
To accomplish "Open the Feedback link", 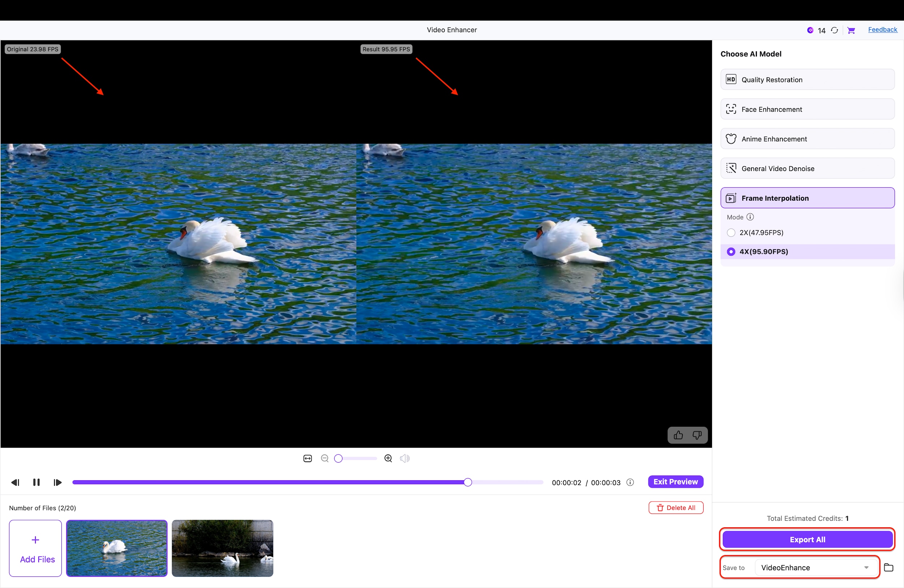I will pos(883,30).
